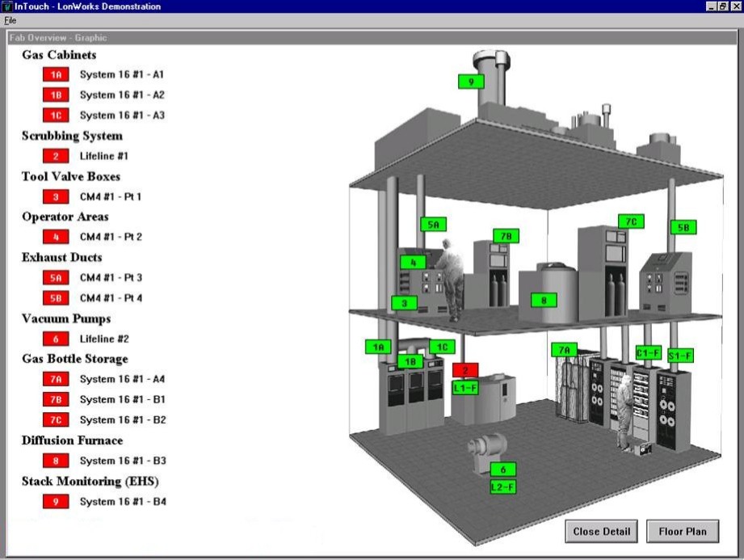Click green 5B tag on right duct

pyautogui.click(x=683, y=227)
